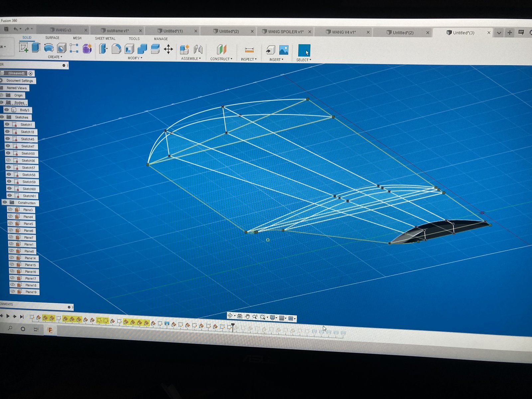
Task: Hide Sketch18 using its eye icon
Action: pos(7,132)
